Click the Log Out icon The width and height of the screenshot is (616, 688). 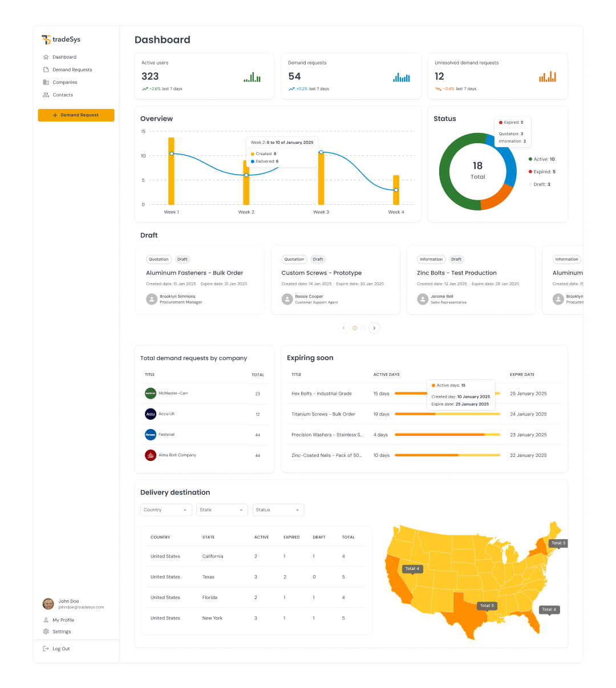pyautogui.click(x=46, y=649)
